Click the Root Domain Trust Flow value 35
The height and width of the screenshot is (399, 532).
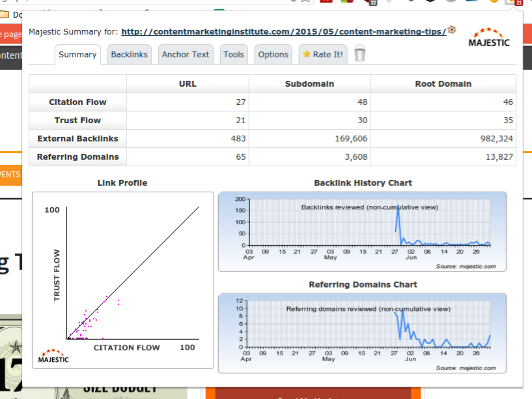(508, 121)
